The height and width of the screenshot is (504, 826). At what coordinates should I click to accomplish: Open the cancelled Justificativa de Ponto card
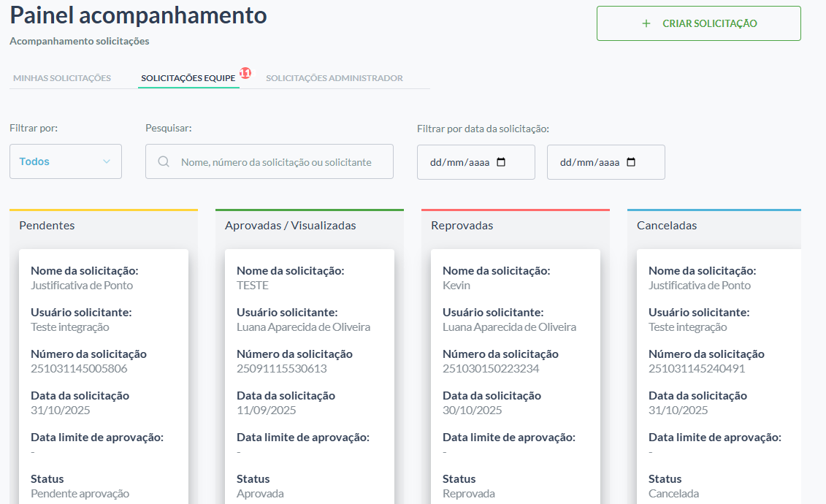[719, 377]
